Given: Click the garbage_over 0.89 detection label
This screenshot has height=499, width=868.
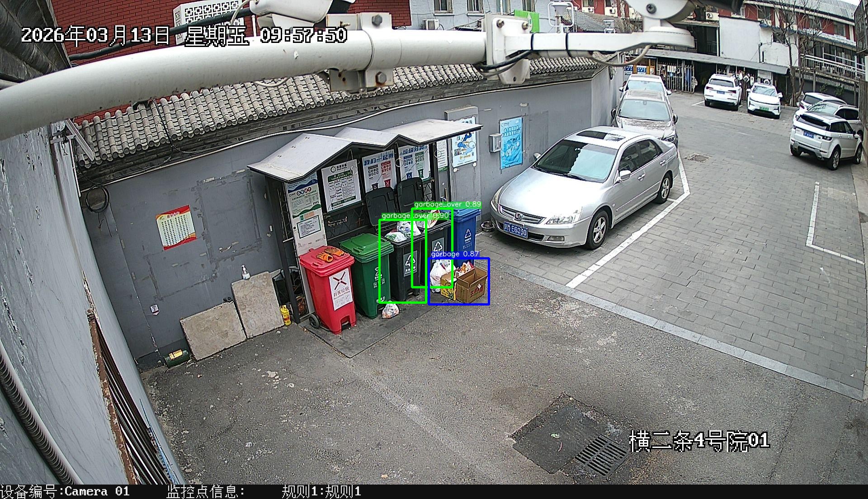Looking at the screenshot, I should coord(447,205).
